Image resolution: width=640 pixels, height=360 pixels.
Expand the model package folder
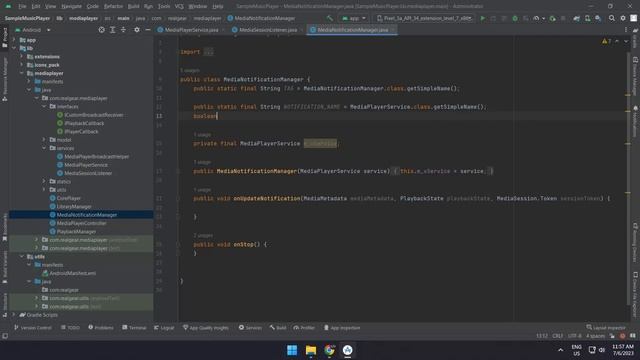44,140
